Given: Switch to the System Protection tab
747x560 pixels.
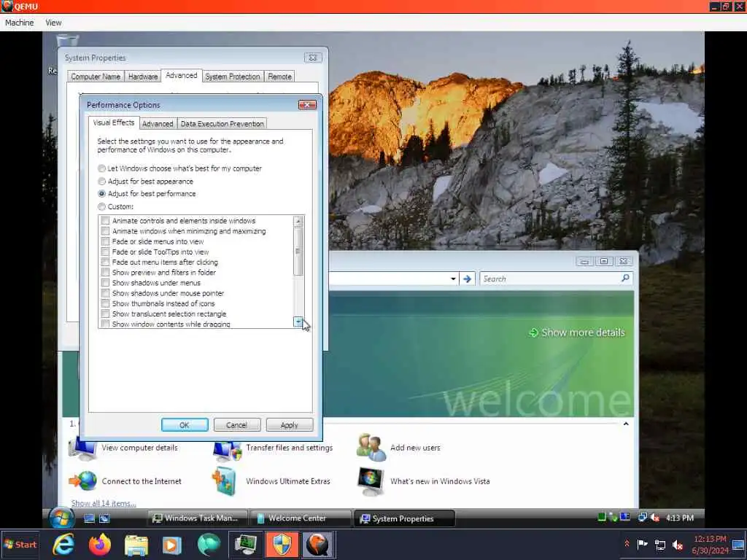Looking at the screenshot, I should [233, 76].
